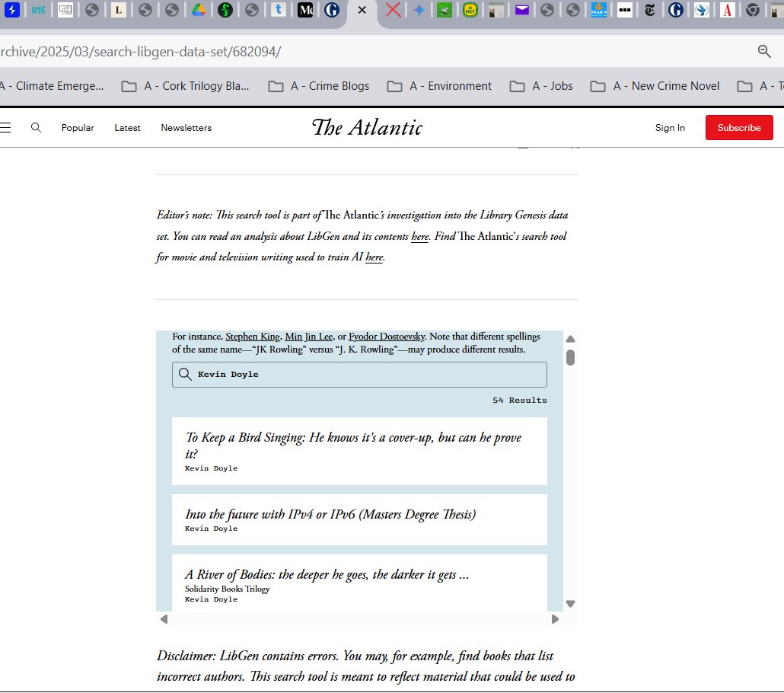Open the black Medium favicon tab

[305, 9]
